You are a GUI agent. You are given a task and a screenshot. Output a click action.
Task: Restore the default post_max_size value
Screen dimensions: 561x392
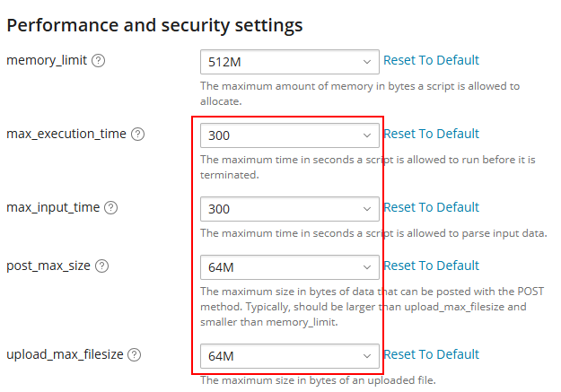[431, 266]
